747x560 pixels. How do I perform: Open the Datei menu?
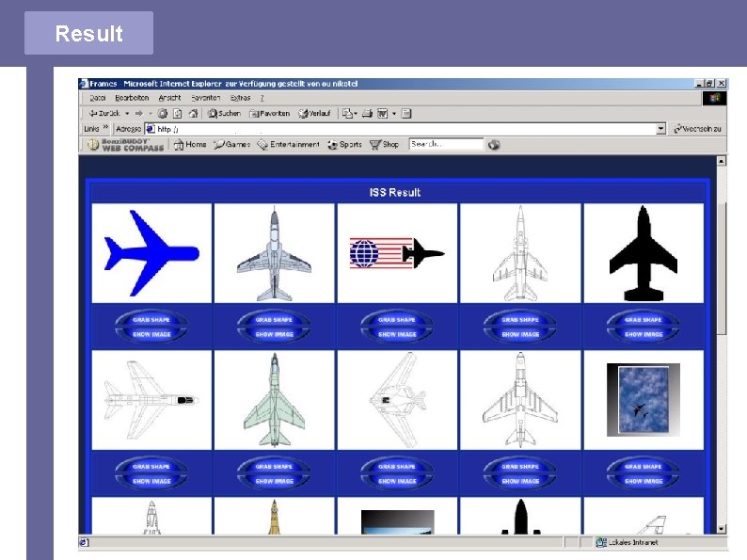click(x=98, y=98)
